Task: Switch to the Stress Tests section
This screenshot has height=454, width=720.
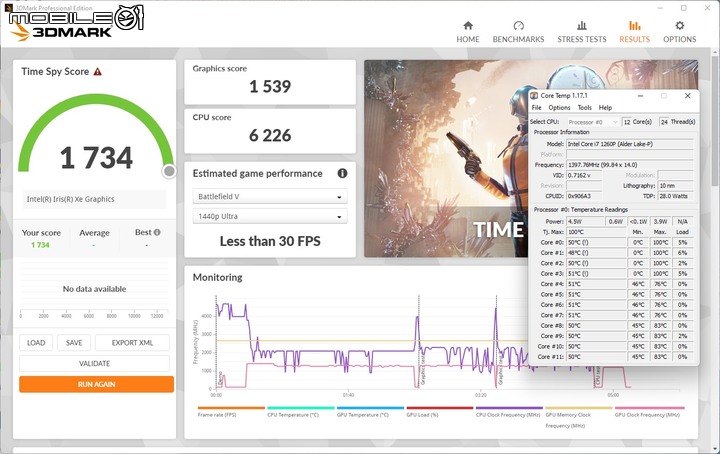Action: 581,32
